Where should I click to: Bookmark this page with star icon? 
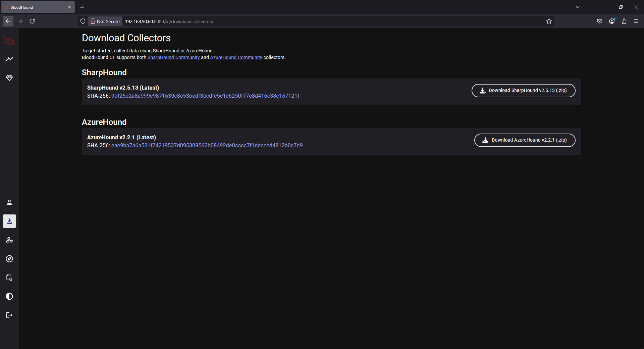click(549, 21)
